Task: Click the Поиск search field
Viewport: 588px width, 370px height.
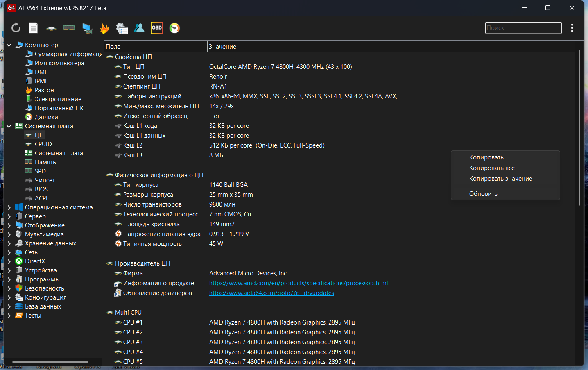Action: [x=523, y=28]
